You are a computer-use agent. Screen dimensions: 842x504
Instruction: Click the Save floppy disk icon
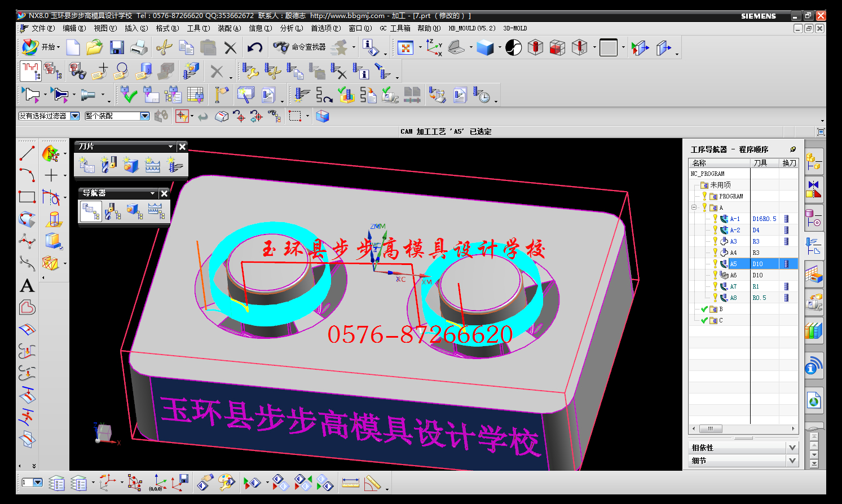coord(117,47)
